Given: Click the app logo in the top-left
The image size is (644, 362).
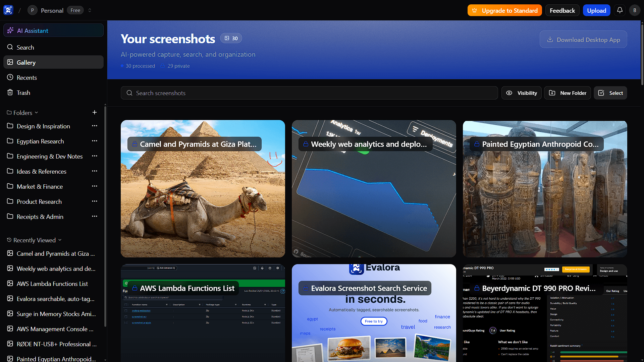Looking at the screenshot, I should click(8, 10).
